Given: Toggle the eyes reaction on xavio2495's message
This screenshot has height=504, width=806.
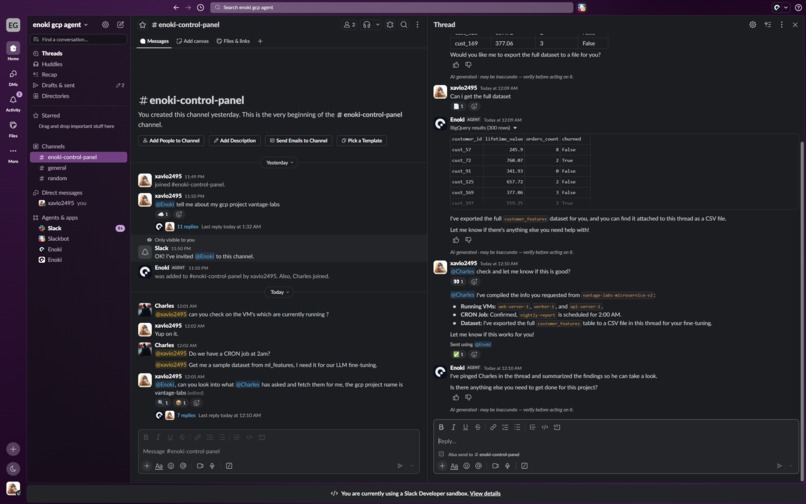Looking at the screenshot, I should (x=458, y=281).
